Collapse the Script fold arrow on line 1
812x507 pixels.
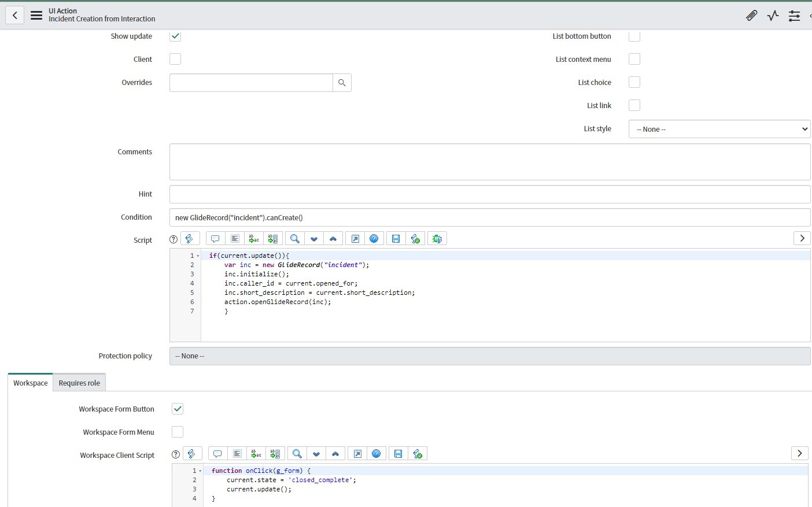coord(198,256)
